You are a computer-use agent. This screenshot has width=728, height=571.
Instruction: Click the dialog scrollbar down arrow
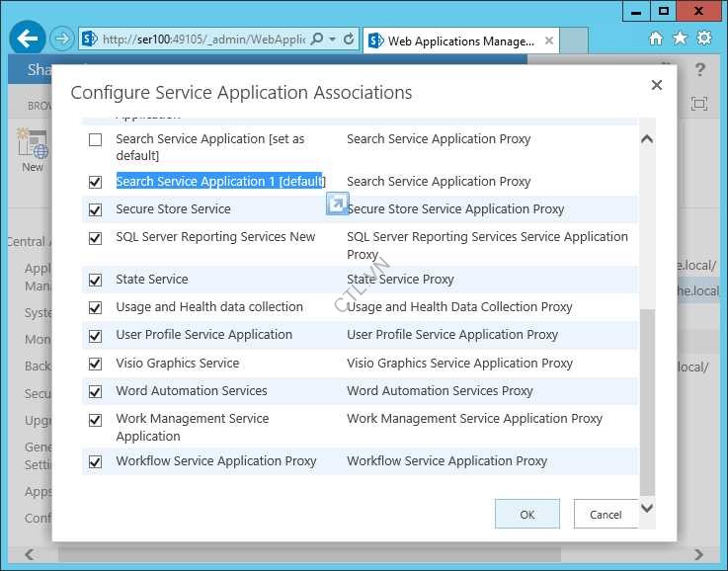coord(647,509)
